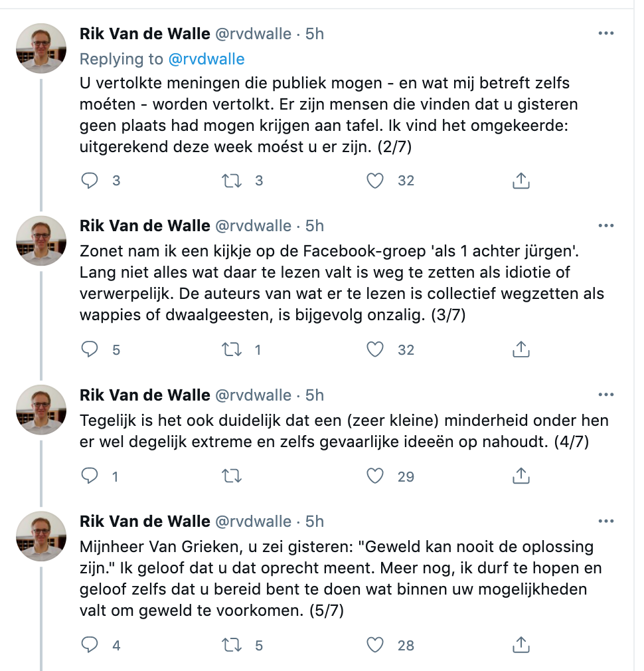Like the (3/7) Facebook-groep tweet
The width and height of the screenshot is (644, 671).
click(x=375, y=349)
